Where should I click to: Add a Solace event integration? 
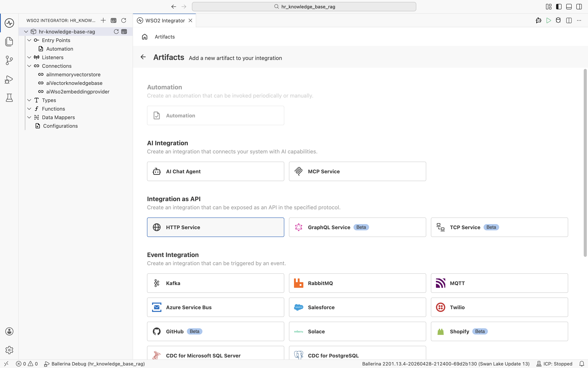click(x=357, y=331)
